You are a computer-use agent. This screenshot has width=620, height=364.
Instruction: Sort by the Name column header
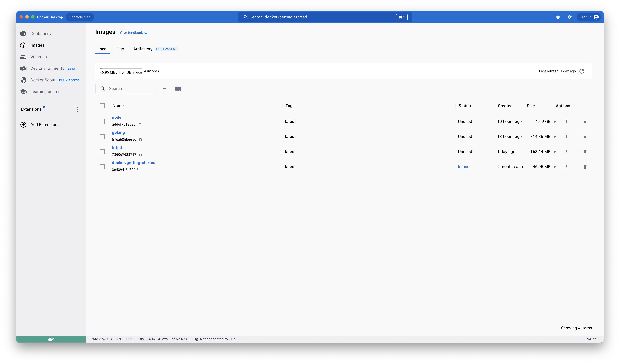118,106
